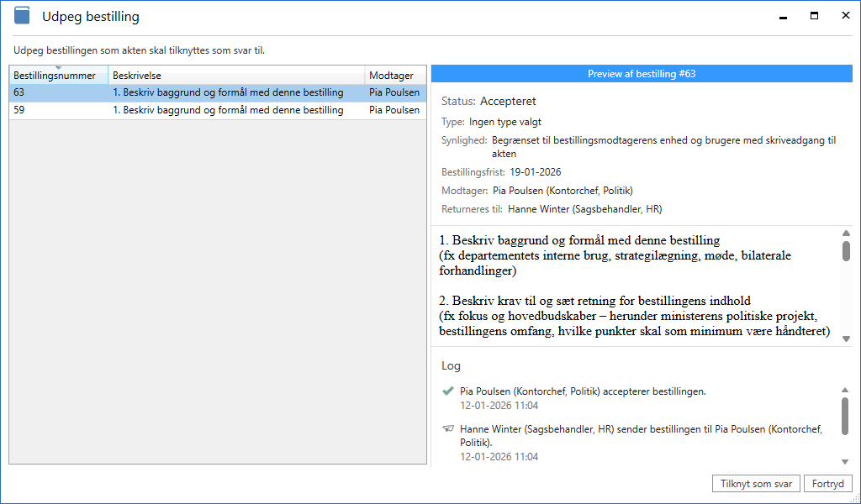Sort by the Beskrivelse column header
The image size is (861, 504).
pos(235,76)
